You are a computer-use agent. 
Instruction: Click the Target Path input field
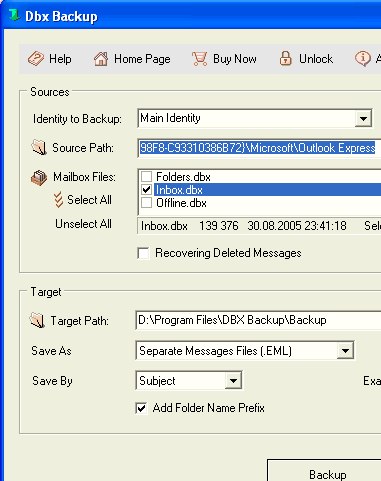pos(258,320)
